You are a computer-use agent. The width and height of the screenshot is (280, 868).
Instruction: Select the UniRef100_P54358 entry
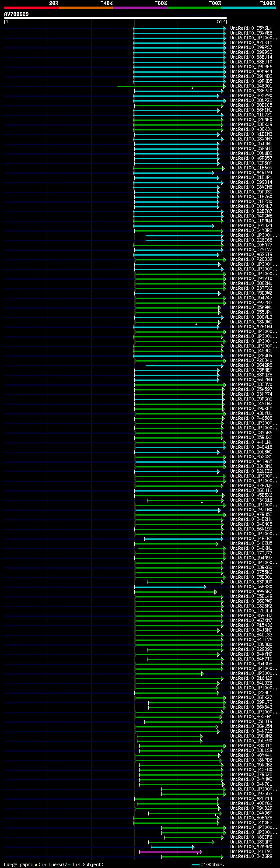[x=251, y=664]
